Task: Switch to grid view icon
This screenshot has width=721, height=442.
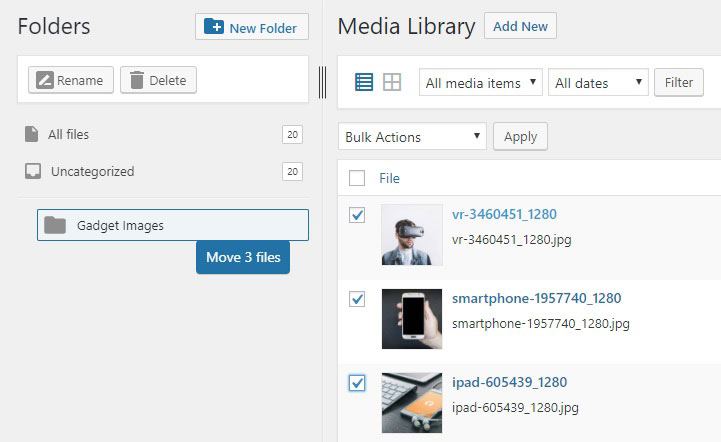Action: [x=392, y=82]
